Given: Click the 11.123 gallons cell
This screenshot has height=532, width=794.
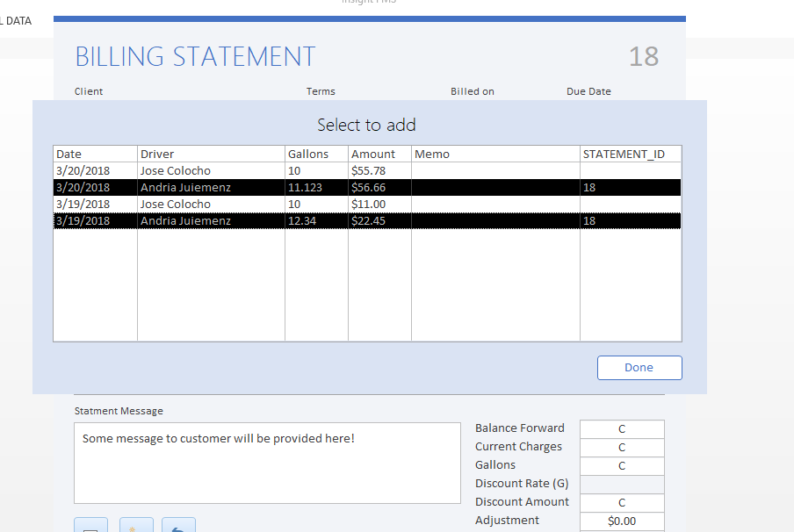Looking at the screenshot, I should click(316, 187).
